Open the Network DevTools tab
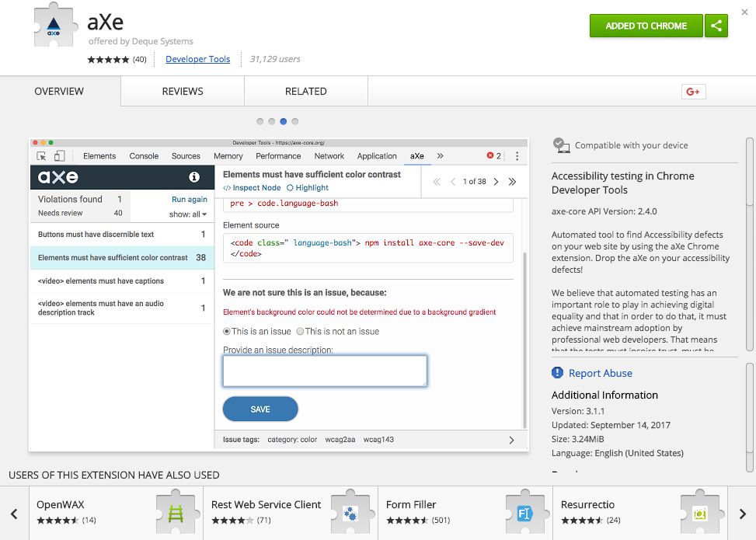The image size is (756, 540). [329, 156]
